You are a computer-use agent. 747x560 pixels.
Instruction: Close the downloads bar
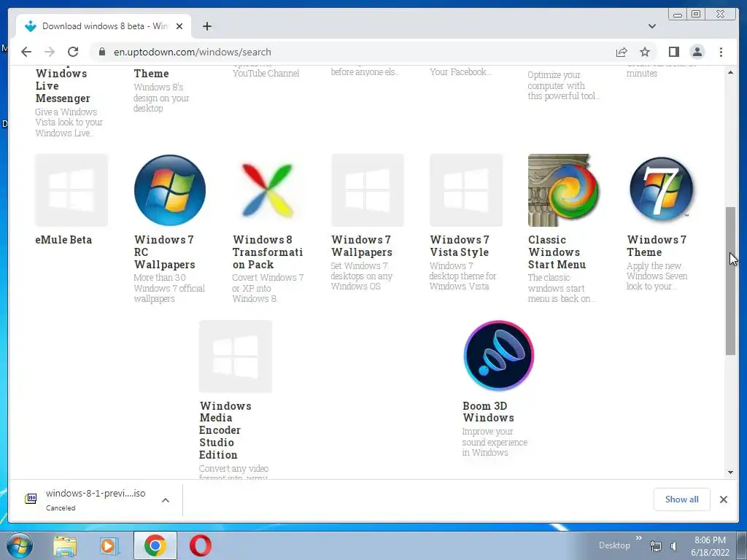pyautogui.click(x=723, y=499)
